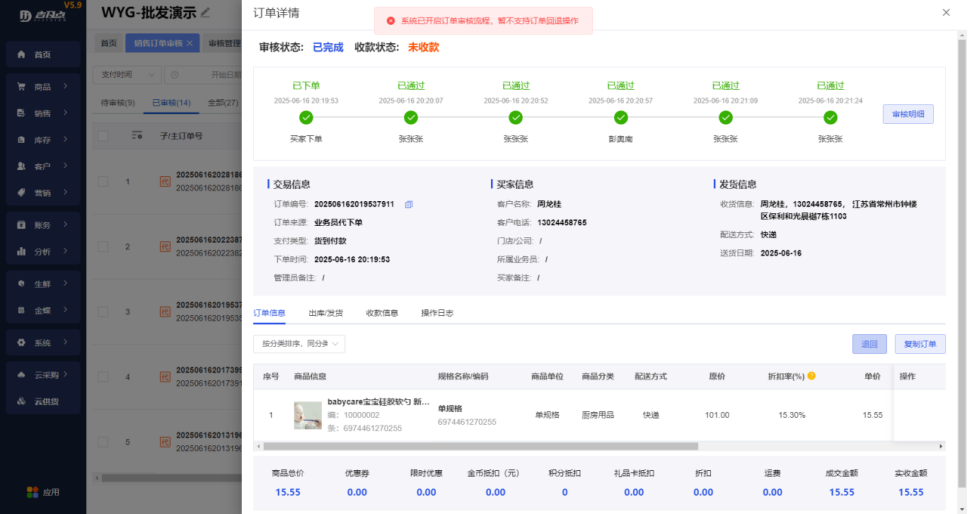Tick the checkbox for row 1
The image size is (968, 514).
coord(103,181)
